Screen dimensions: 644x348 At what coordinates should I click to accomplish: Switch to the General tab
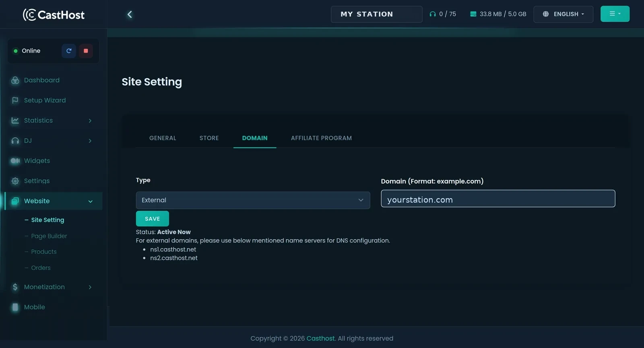coord(163,138)
